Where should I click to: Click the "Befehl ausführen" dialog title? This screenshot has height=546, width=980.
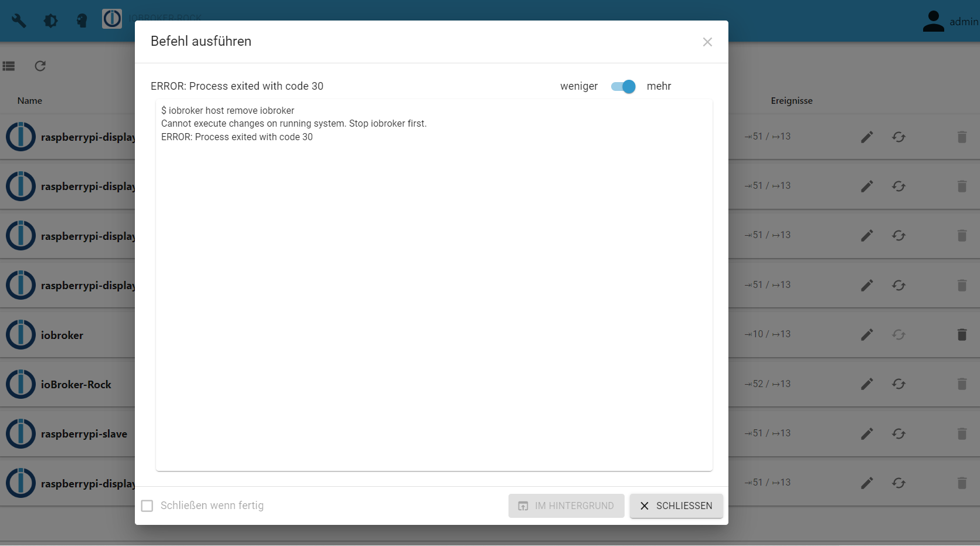click(x=201, y=41)
